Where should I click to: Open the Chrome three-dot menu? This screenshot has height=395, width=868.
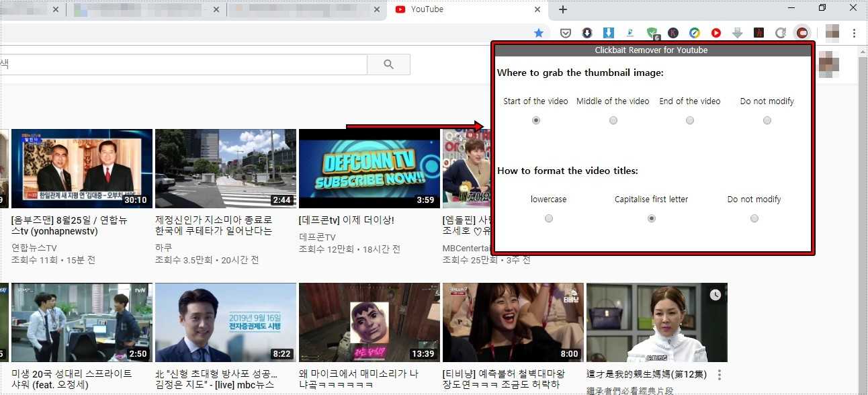coord(855,32)
